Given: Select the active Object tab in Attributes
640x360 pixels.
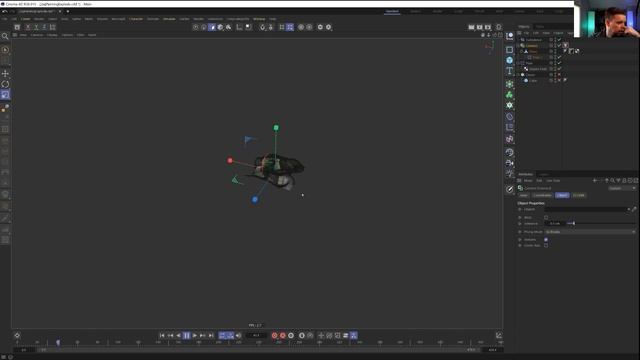Looking at the screenshot, I should point(562,195).
